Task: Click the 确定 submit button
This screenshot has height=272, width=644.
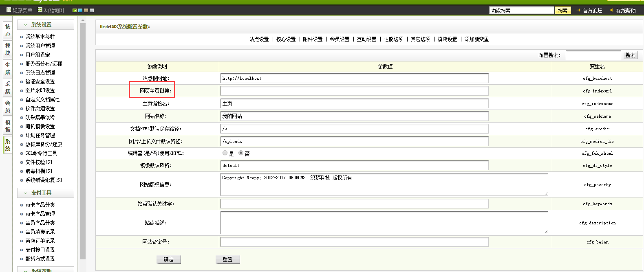Action: point(169,259)
